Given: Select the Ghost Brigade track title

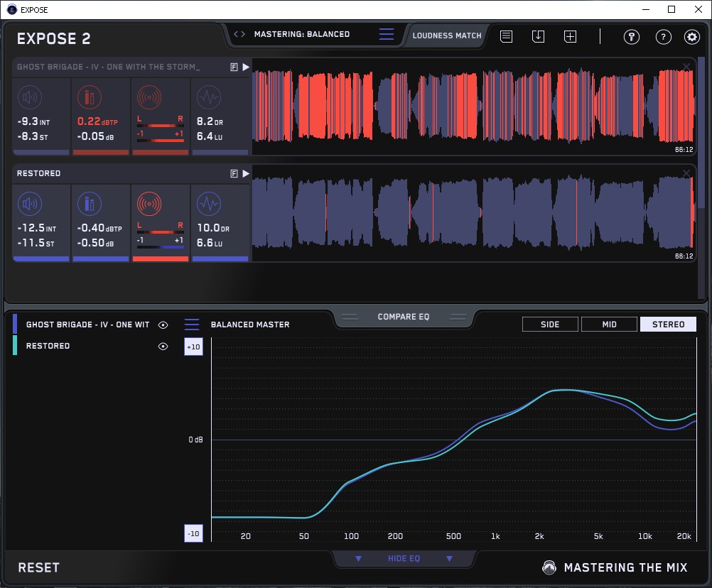Looking at the screenshot, I should tap(109, 67).
